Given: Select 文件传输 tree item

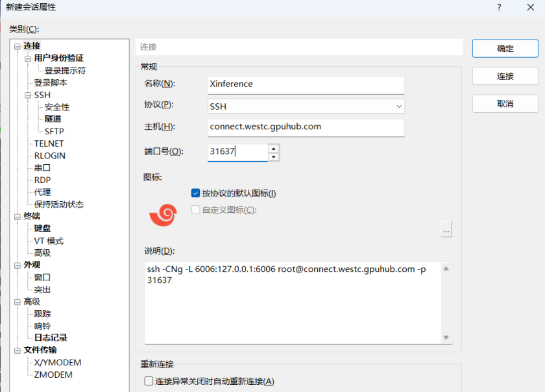Looking at the screenshot, I should click(40, 350).
